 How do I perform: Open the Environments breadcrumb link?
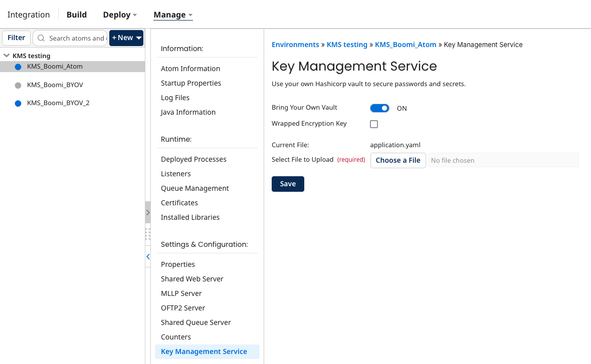tap(295, 45)
